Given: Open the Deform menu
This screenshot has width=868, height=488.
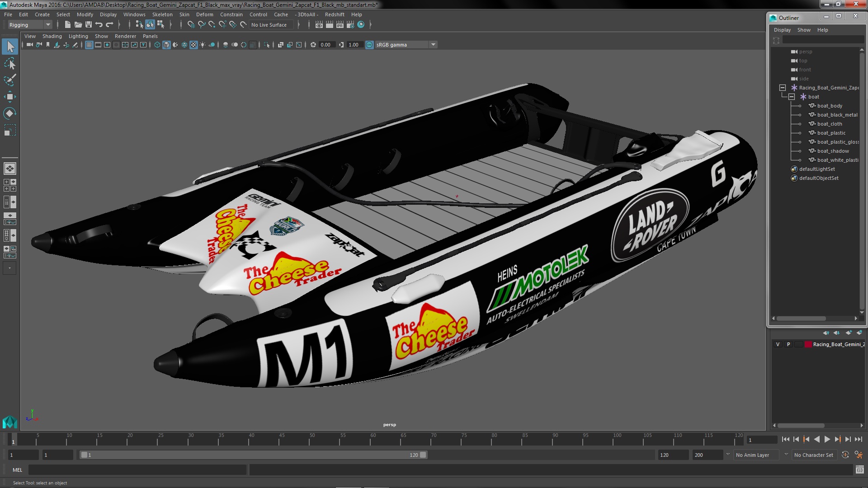Looking at the screenshot, I should [x=204, y=14].
